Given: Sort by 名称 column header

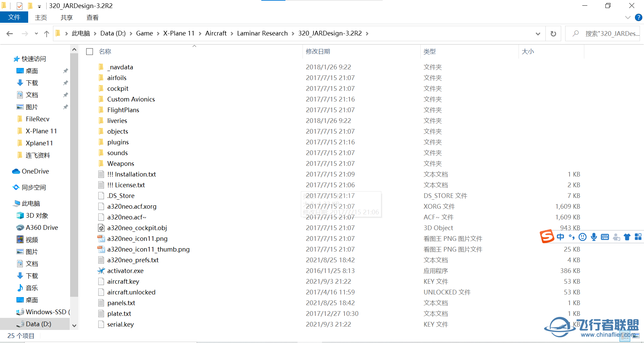Looking at the screenshot, I should coord(105,52).
